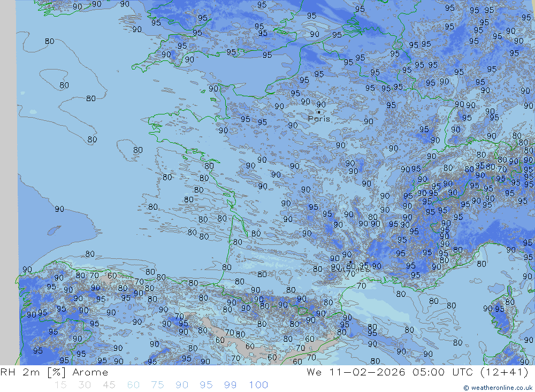Click the Paris location dot marker
Viewport: 535px width, 392px height.
coord(319,112)
